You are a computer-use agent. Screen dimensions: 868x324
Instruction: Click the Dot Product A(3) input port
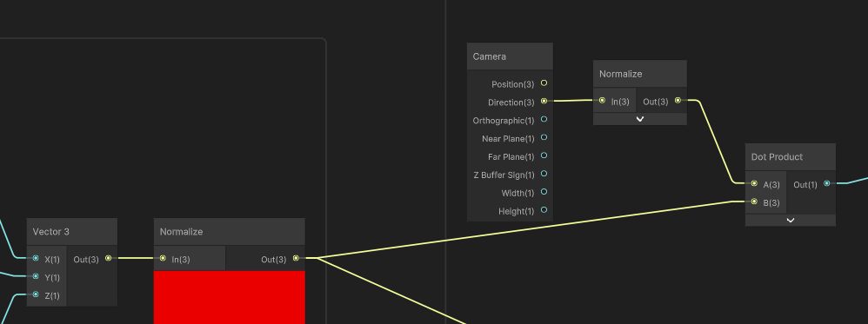point(754,183)
